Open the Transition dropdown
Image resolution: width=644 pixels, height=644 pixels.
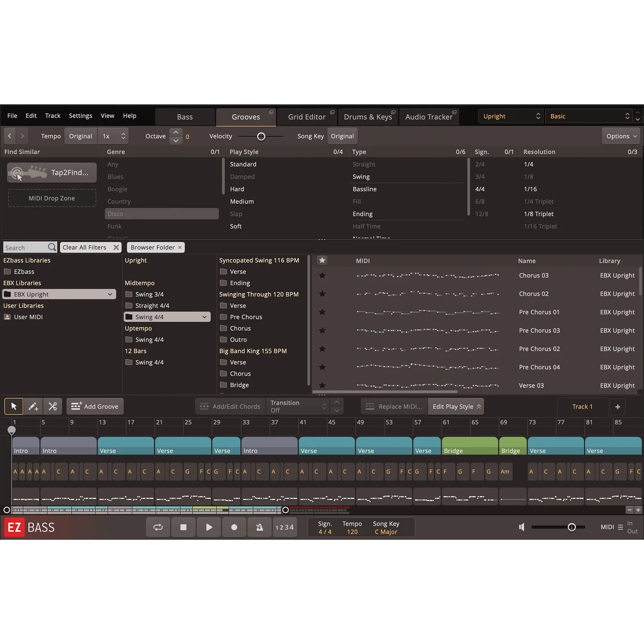click(299, 406)
